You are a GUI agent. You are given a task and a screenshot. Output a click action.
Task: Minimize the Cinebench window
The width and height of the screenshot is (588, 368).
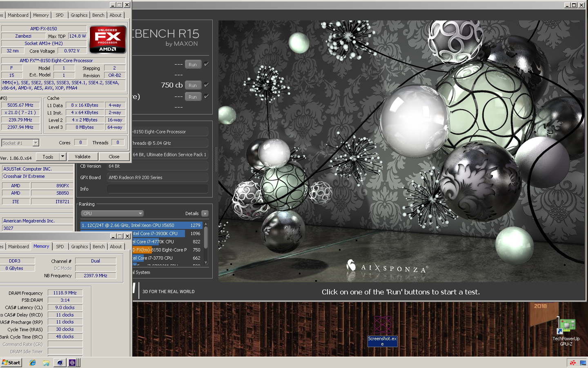(x=567, y=5)
